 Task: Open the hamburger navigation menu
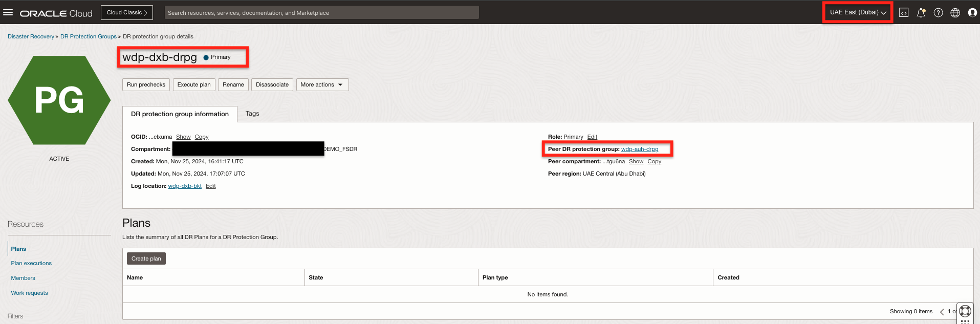click(8, 12)
